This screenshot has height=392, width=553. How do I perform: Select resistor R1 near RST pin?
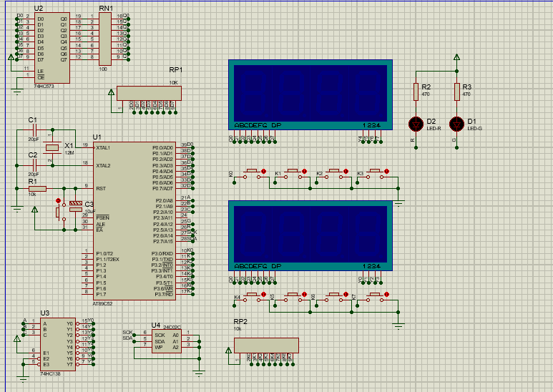click(x=37, y=188)
